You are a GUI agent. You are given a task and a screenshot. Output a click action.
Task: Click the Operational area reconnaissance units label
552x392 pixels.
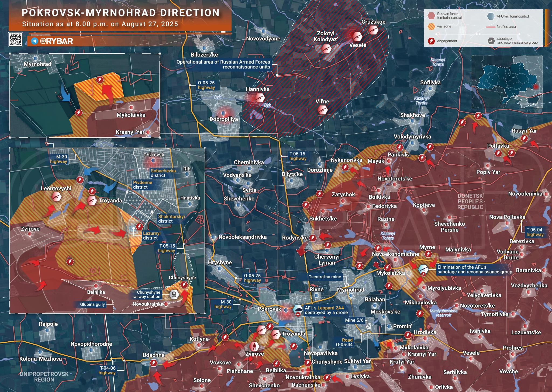pos(223,64)
